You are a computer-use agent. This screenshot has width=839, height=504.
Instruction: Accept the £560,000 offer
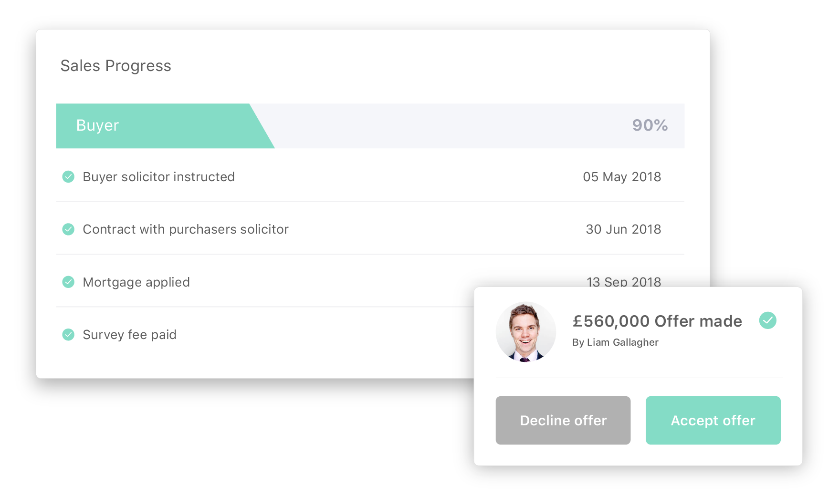click(x=713, y=420)
